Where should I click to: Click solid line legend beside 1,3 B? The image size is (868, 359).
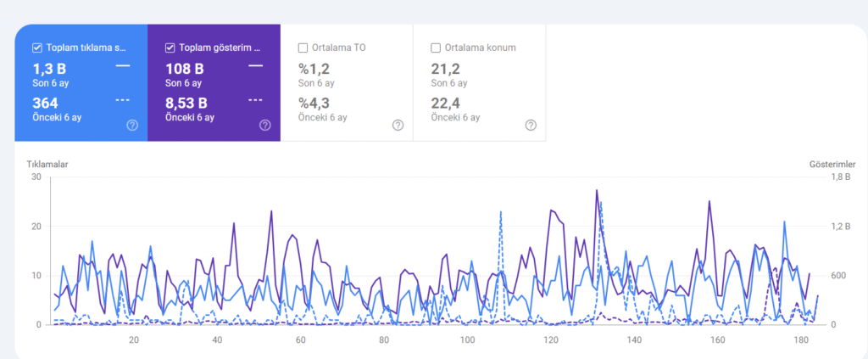[123, 65]
